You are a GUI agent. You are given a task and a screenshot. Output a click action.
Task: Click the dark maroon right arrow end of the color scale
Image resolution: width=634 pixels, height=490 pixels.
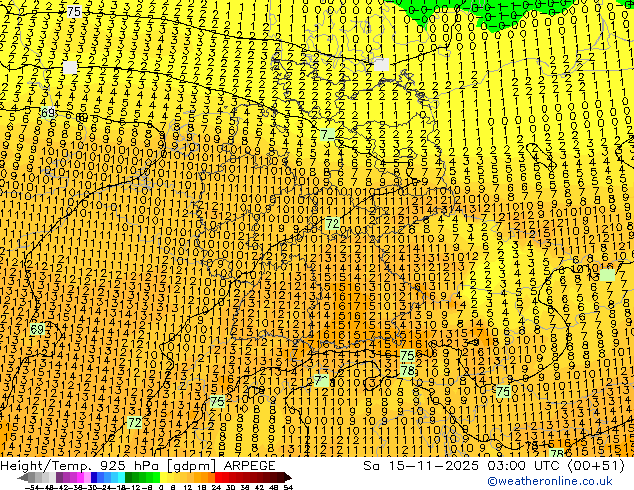coord(288,477)
